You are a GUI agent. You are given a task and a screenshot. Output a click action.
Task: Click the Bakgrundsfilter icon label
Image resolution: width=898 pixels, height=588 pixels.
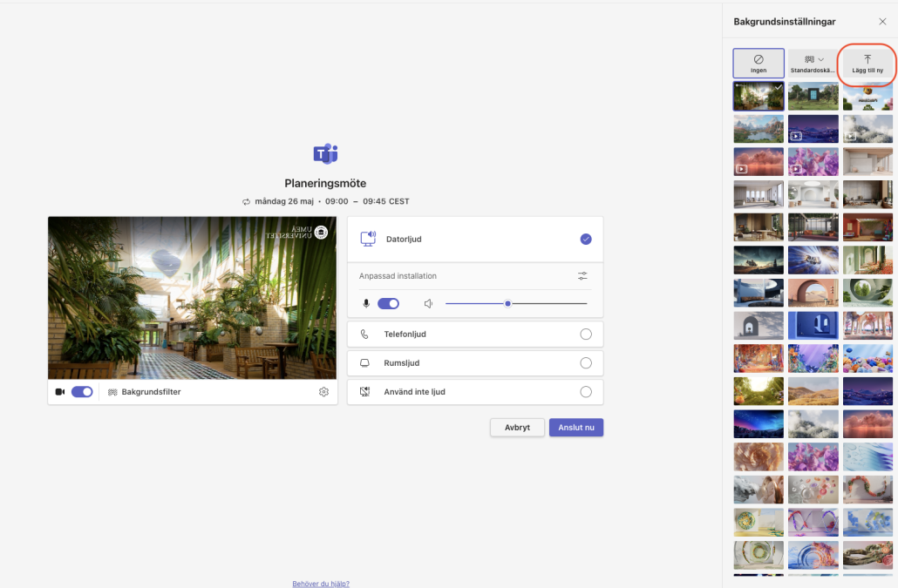(145, 392)
